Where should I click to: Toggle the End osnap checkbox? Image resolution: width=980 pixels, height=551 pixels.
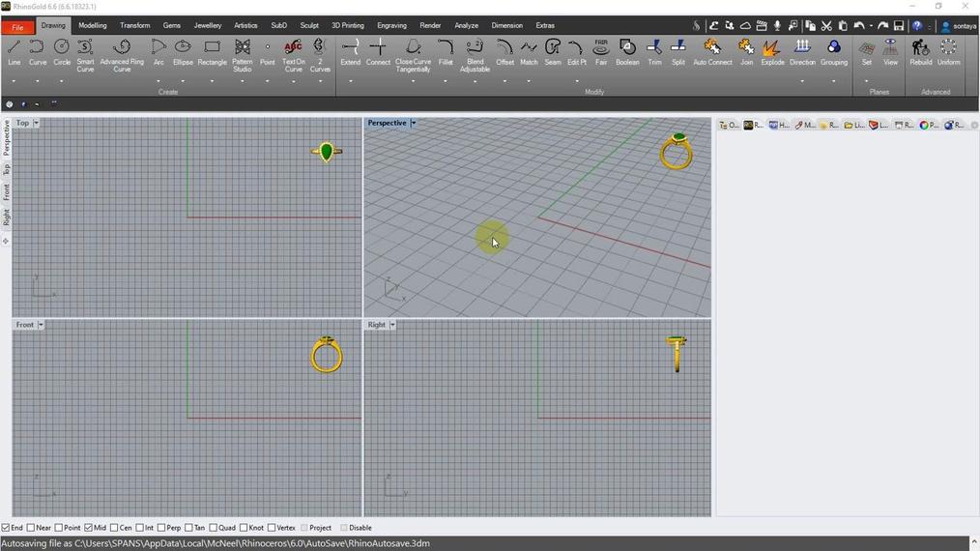pyautogui.click(x=6, y=528)
